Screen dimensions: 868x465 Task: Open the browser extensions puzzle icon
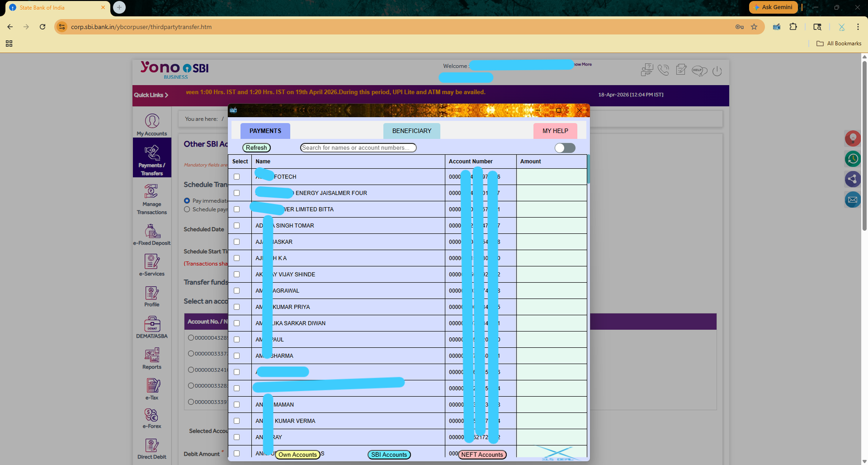point(793,27)
